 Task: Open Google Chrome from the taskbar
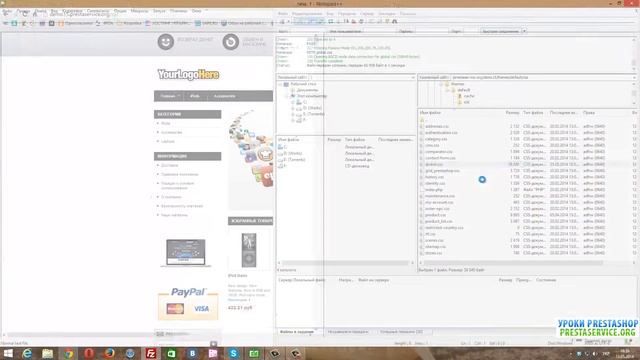click(69, 353)
